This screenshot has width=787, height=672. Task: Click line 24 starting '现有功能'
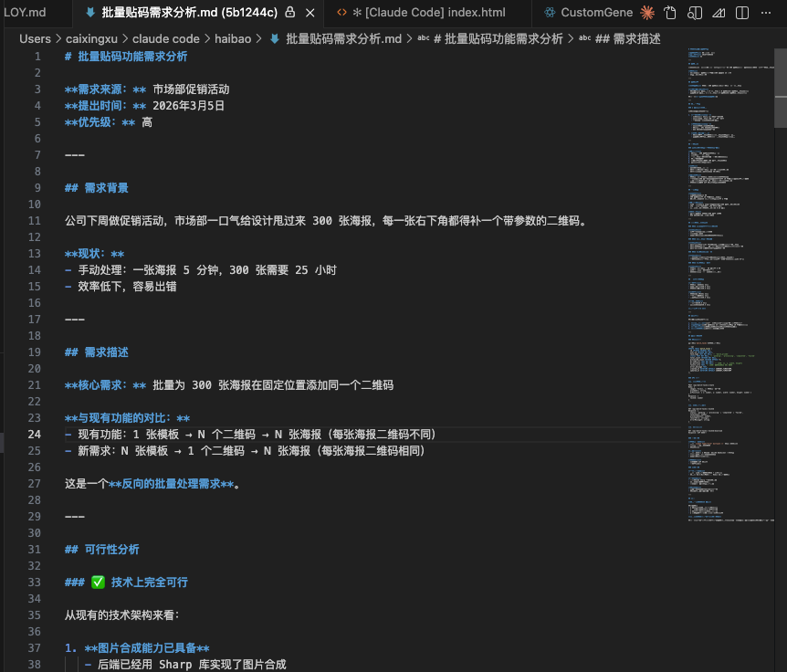click(x=257, y=434)
